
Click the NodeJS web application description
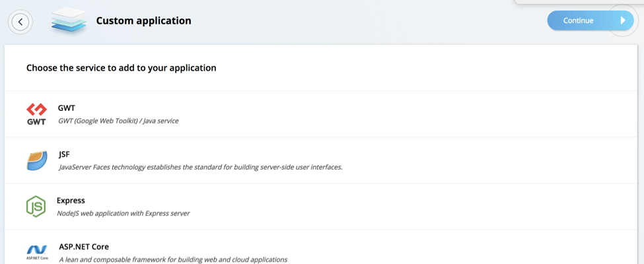click(124, 213)
